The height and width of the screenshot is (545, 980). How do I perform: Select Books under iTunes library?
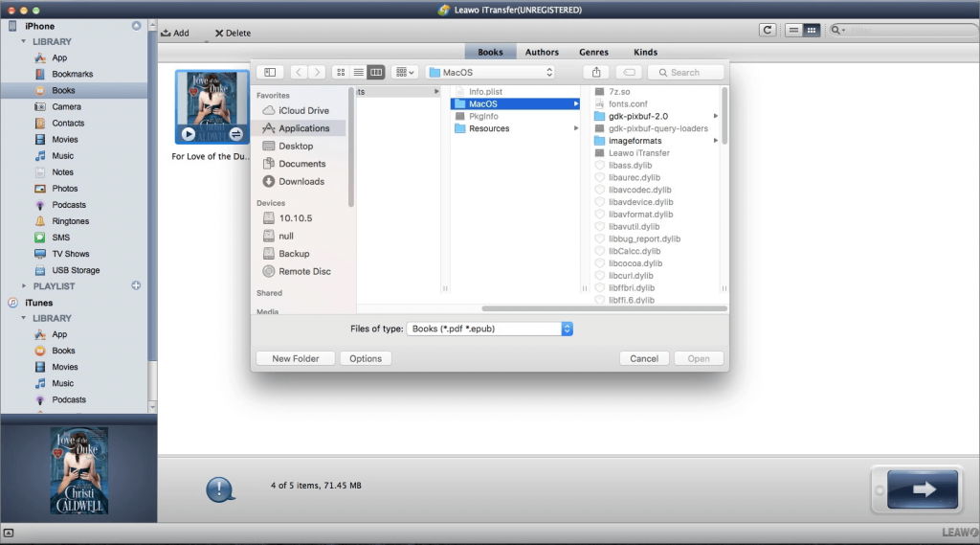pyautogui.click(x=62, y=351)
